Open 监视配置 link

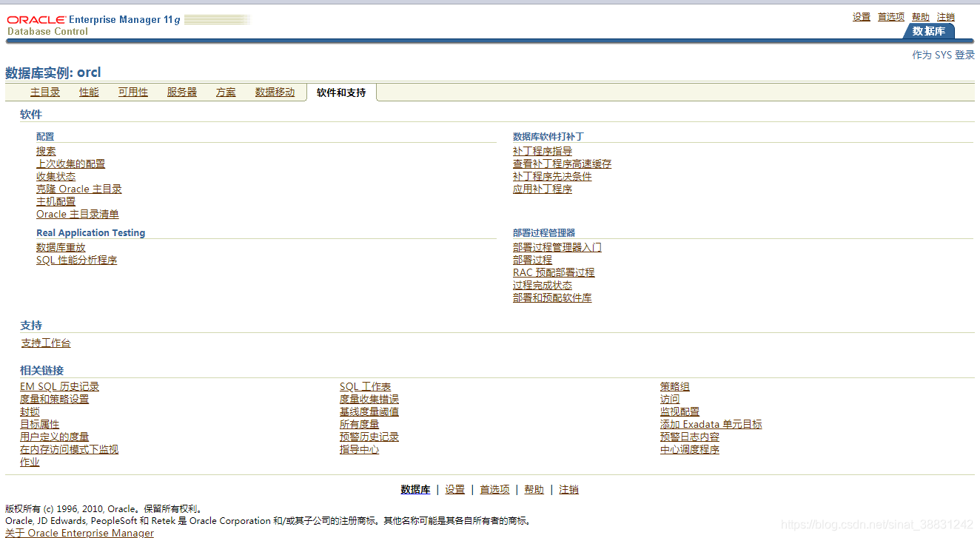(679, 411)
